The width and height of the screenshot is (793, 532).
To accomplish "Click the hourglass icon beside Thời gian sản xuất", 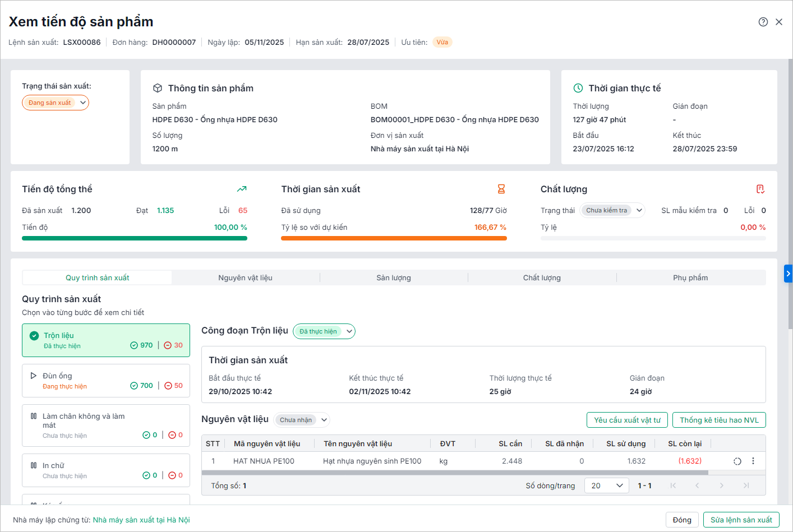I will [x=501, y=189].
